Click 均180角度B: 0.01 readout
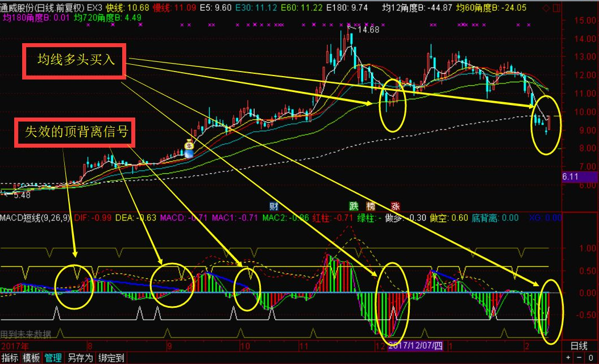599x364 pixels. pyautogui.click(x=36, y=18)
